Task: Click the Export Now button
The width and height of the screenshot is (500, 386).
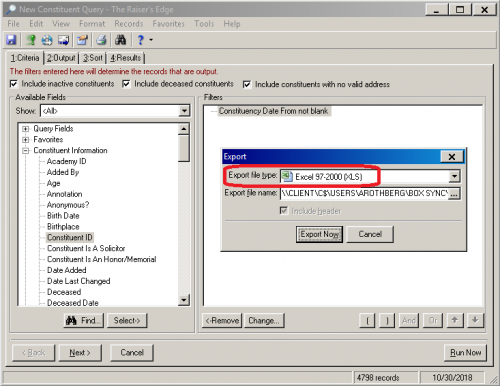Action: point(319,234)
